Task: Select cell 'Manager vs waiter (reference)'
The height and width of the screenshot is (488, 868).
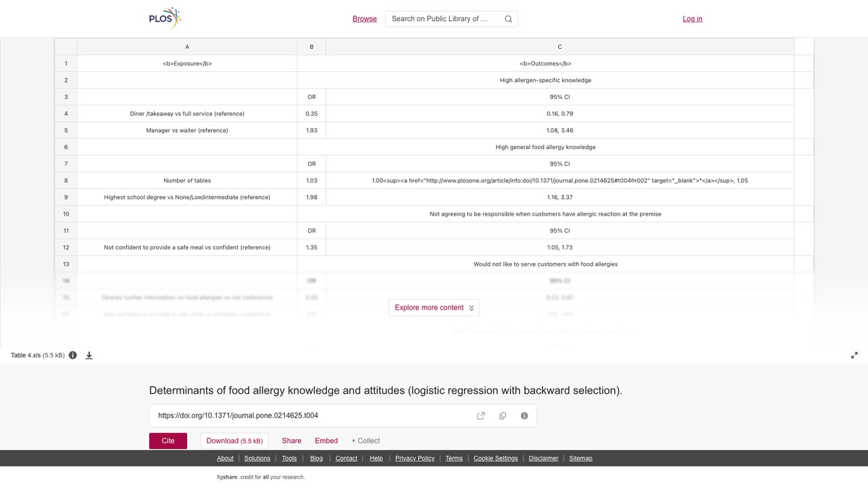Action: tap(187, 130)
